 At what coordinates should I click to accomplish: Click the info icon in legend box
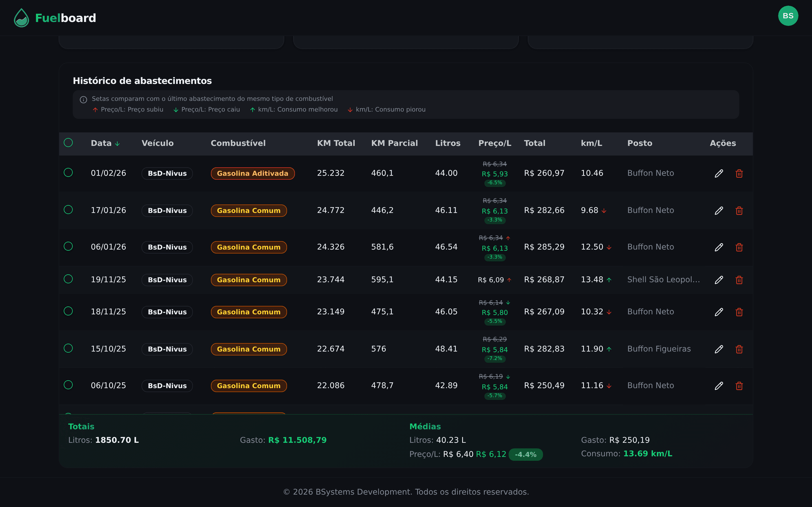(83, 100)
